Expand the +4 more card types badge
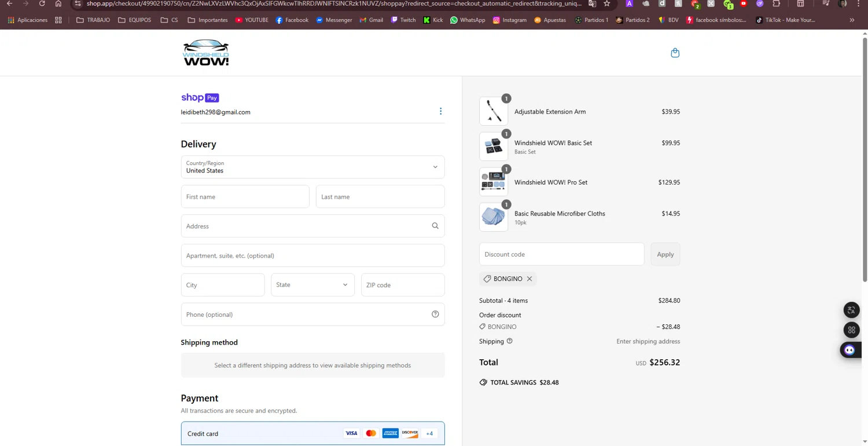Viewport: 868px width, 446px height. pyautogui.click(x=429, y=433)
